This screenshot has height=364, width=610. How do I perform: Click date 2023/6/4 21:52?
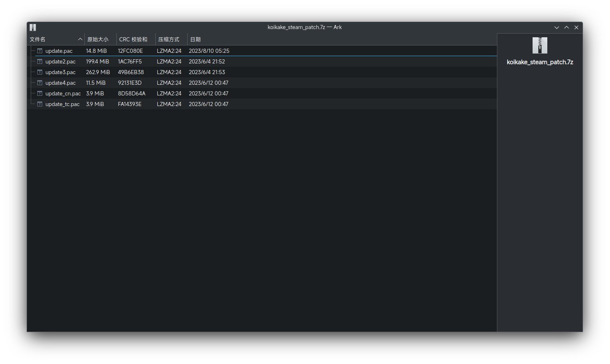[207, 61]
